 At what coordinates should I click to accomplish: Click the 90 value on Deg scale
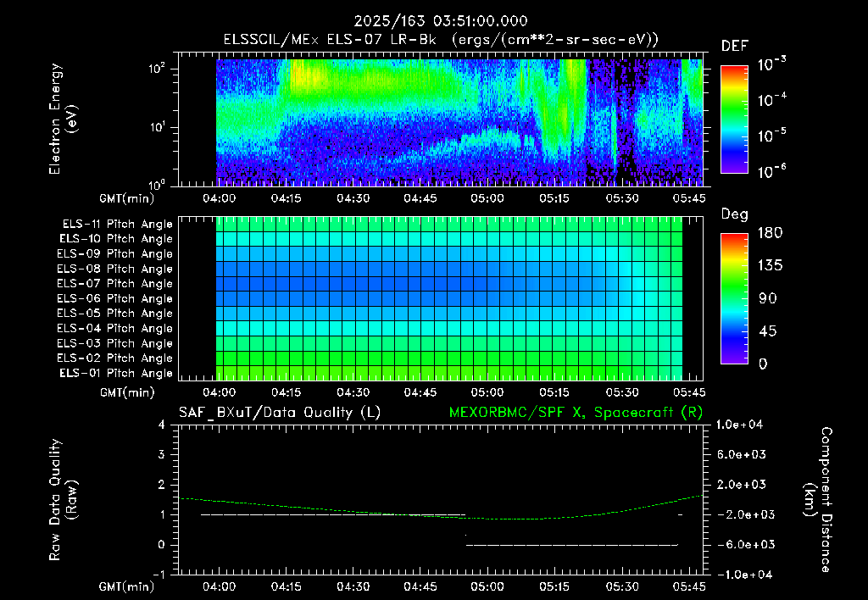tap(768, 299)
